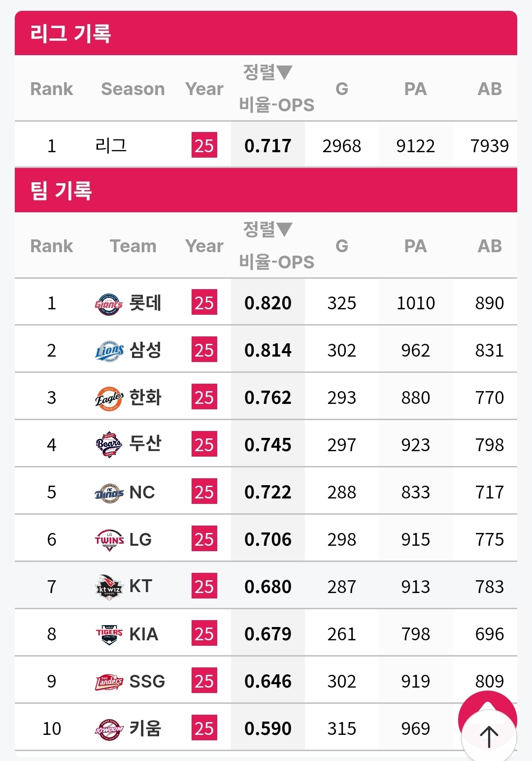532x761 pixels.
Task: Click the Hanwha Eagles team logo
Action: point(109,398)
